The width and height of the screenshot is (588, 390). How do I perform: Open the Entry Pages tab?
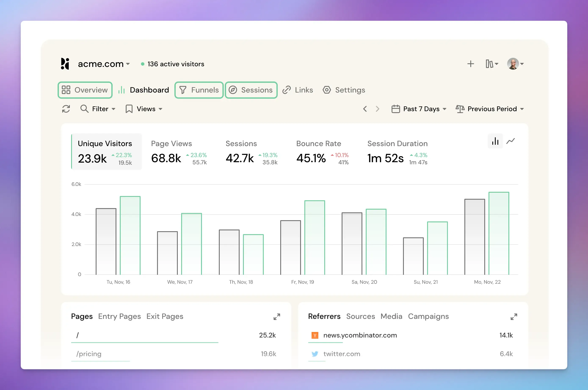coord(119,316)
